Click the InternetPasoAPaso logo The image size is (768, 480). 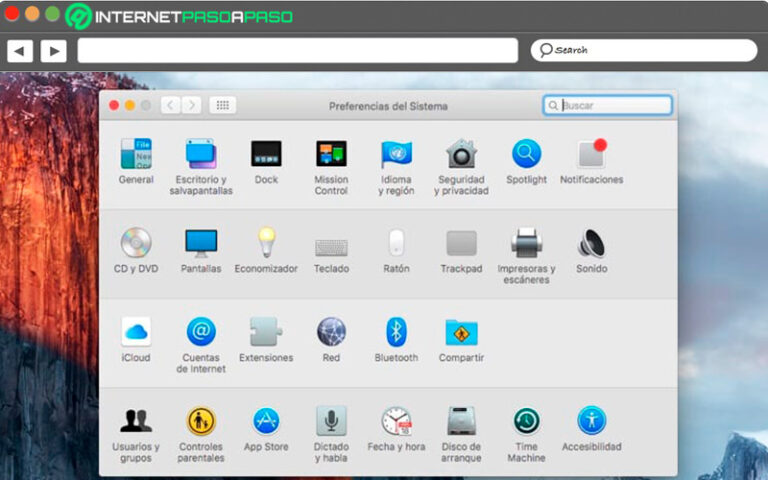pos(179,17)
